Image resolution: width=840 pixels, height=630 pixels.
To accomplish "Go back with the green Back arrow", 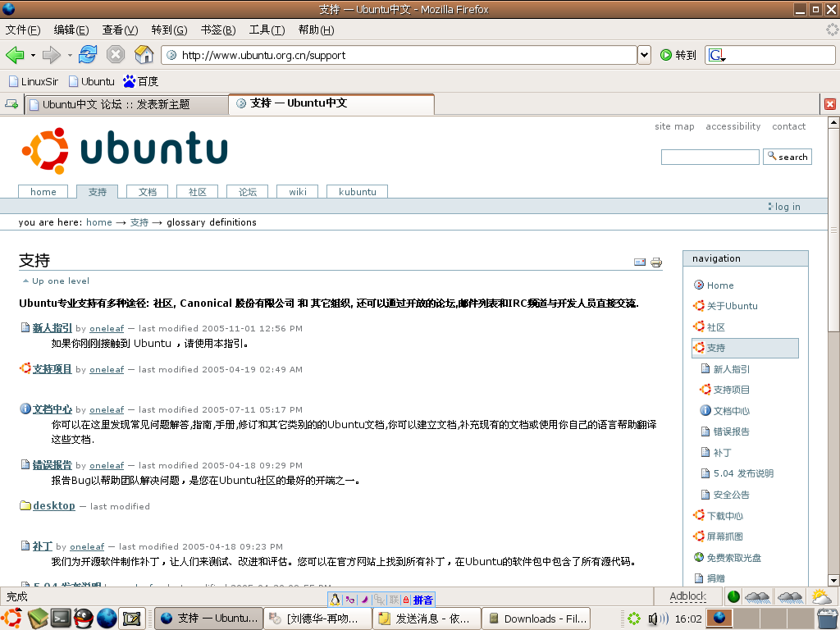I will pyautogui.click(x=15, y=55).
